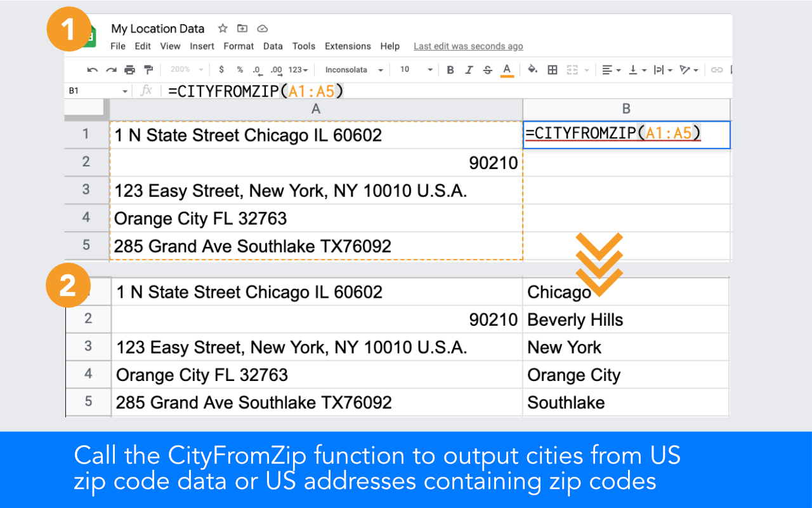Click the Insert link icon
Screen dimensions: 812x508
point(717,70)
